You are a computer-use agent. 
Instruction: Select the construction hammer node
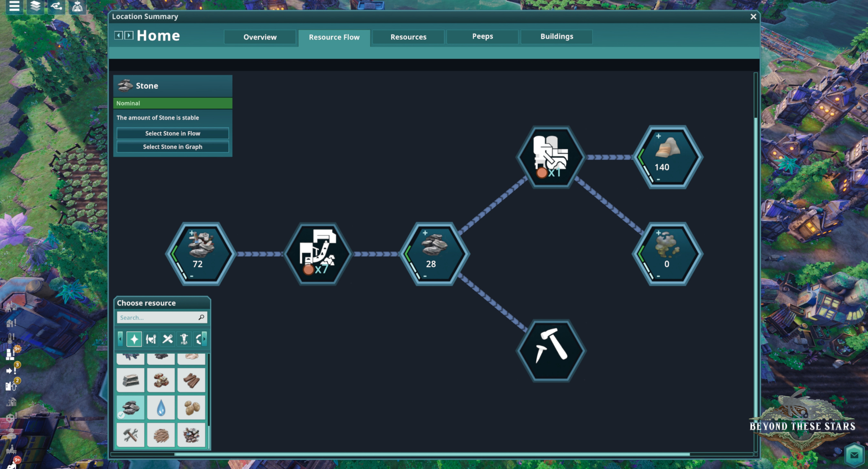click(x=551, y=351)
